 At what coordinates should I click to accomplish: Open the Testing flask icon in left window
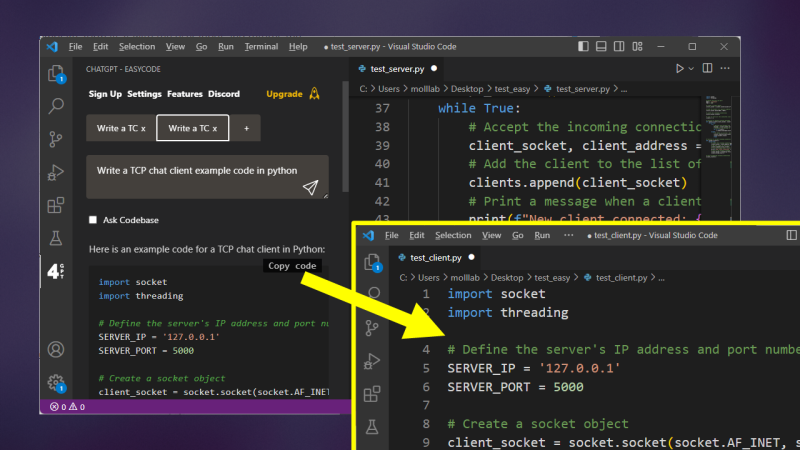pos(57,238)
